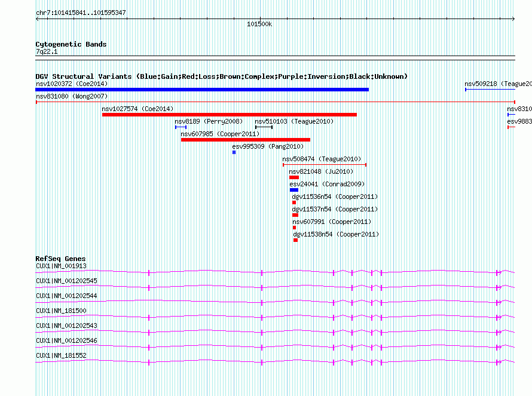Click the red dgv11537n54 loss marker

click(x=295, y=215)
